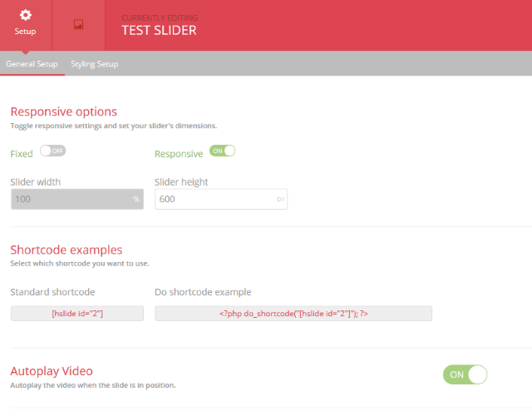Click the px unit in Slider height
Viewport: 532px width, 416px height.
280,200
